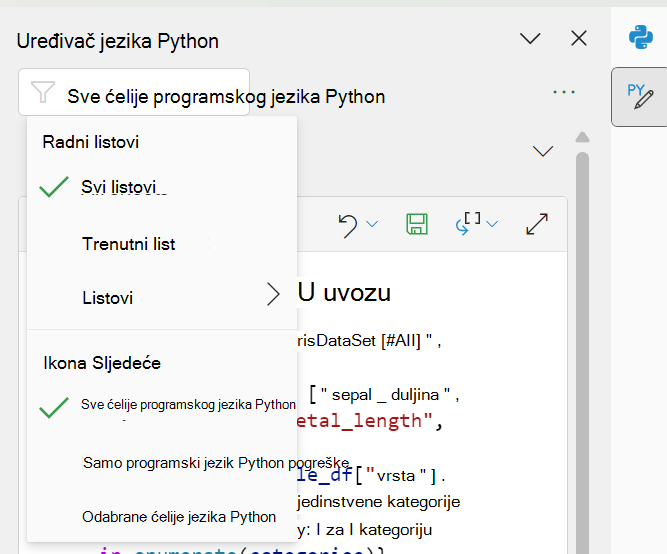Image resolution: width=667 pixels, height=554 pixels.
Task: Expand the Listovi submenu arrow
Action: (273, 294)
